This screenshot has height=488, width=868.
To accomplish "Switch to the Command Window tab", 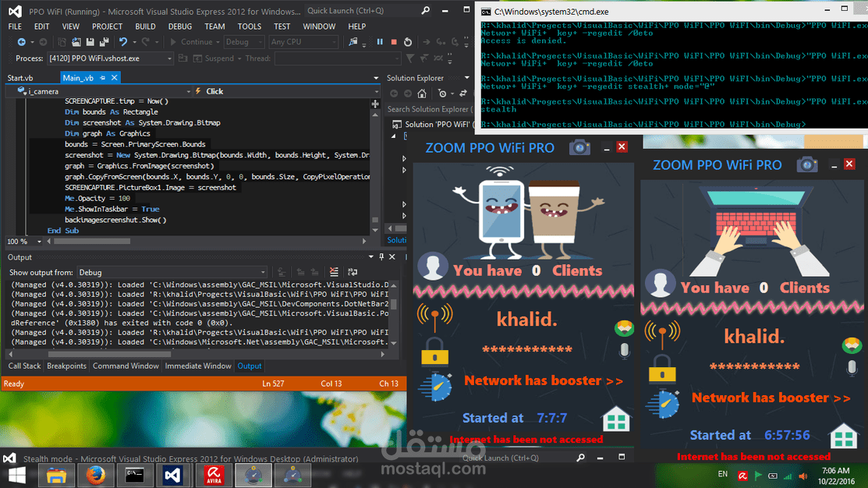I will click(126, 366).
